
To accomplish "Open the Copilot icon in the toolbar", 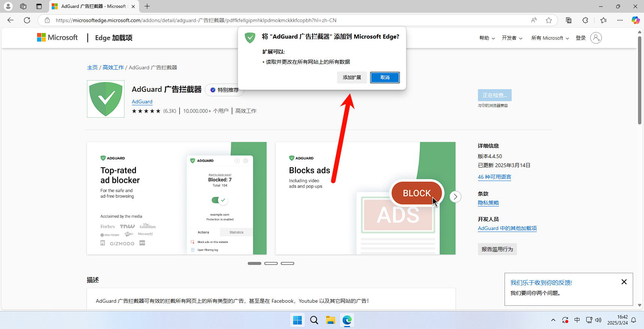I will coord(635,20).
